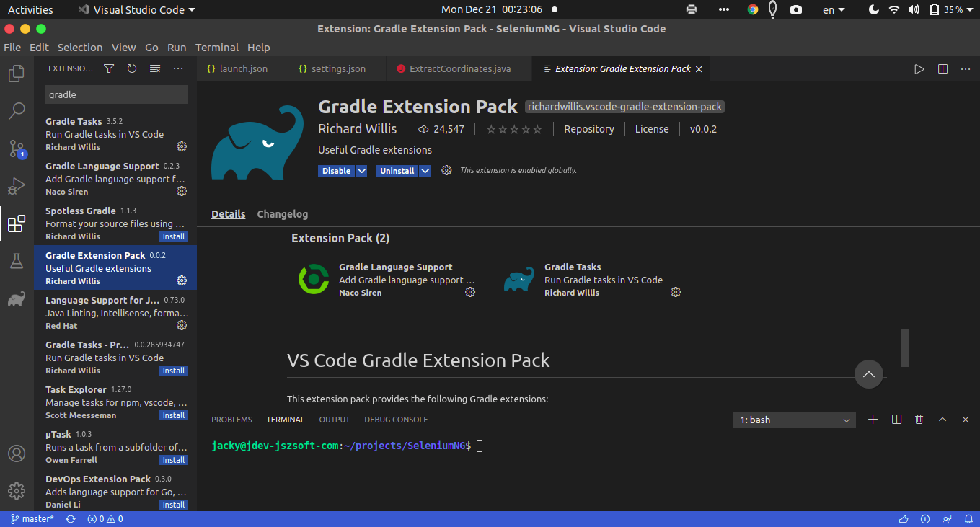Switch to settings.json tab
This screenshot has height=527, width=980.
pyautogui.click(x=337, y=69)
